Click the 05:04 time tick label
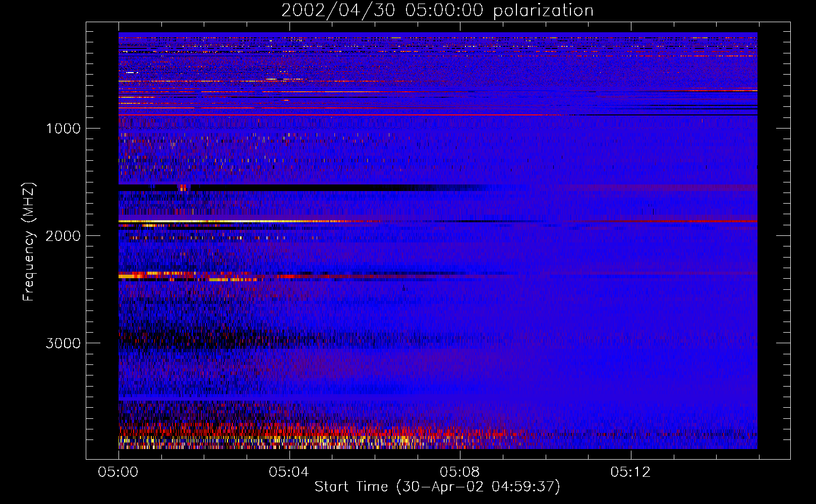 point(288,472)
